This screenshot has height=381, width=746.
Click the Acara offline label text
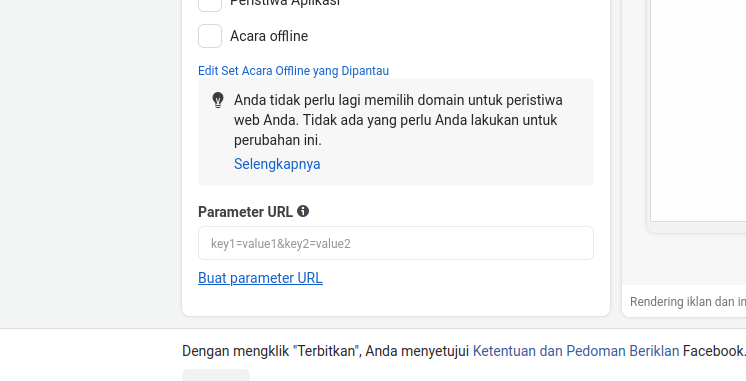(269, 36)
